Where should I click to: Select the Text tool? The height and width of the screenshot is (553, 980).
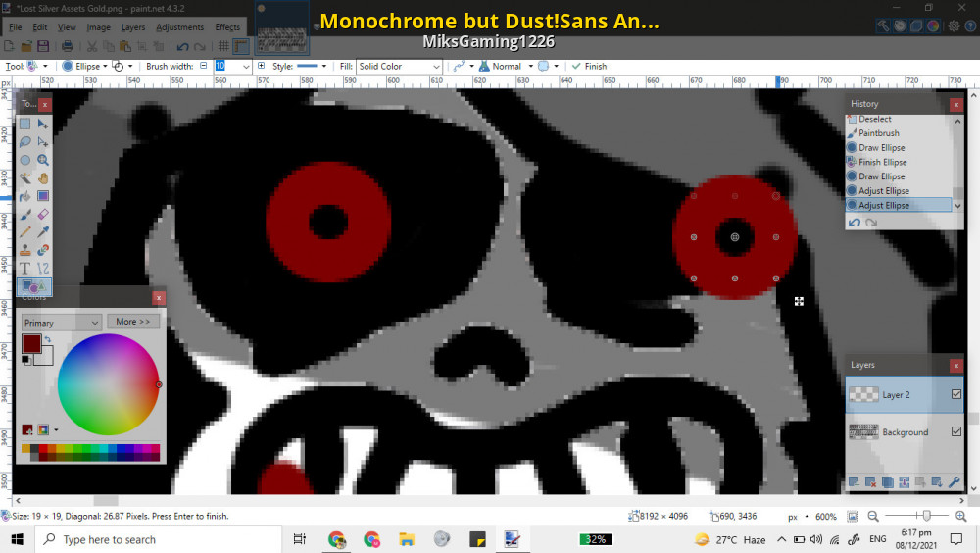25,268
